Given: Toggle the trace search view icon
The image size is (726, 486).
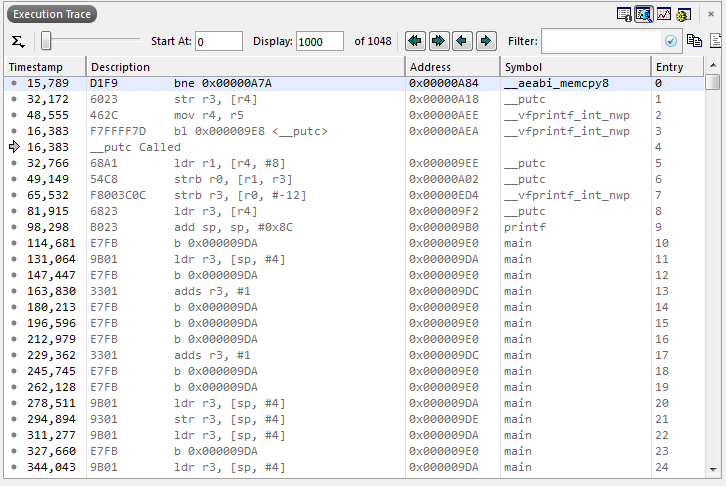Looking at the screenshot, I should pos(644,14).
